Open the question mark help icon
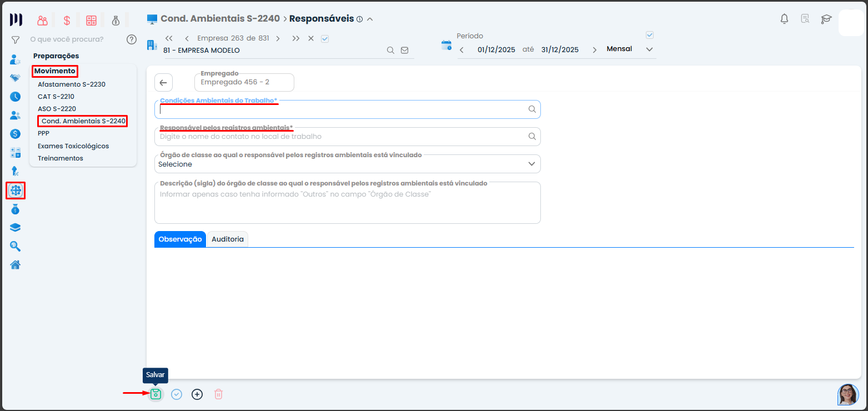 (132, 39)
